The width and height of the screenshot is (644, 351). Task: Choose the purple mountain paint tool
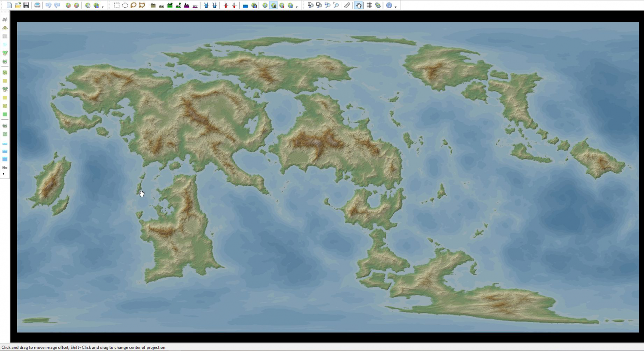tap(187, 5)
